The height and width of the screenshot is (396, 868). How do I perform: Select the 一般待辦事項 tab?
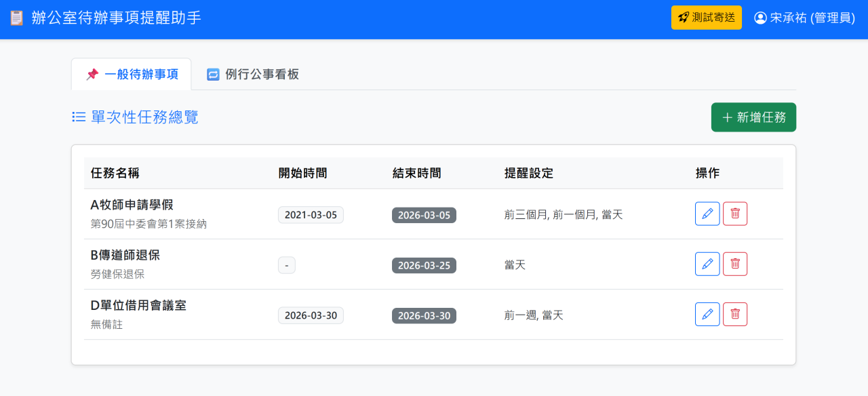tap(132, 75)
